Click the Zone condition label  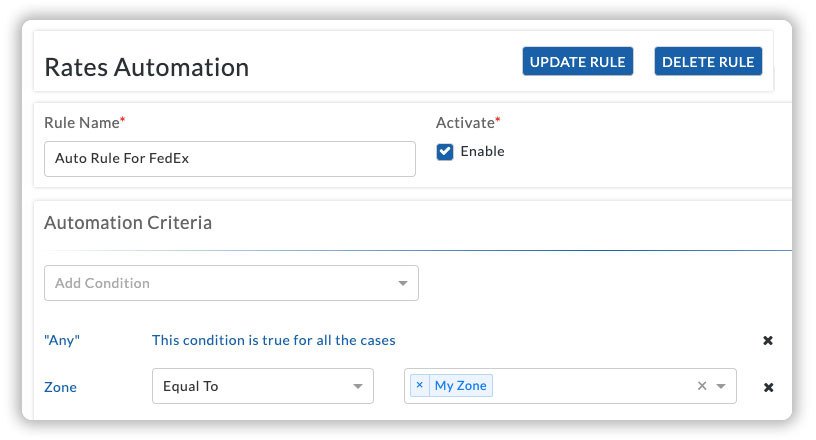(x=60, y=387)
